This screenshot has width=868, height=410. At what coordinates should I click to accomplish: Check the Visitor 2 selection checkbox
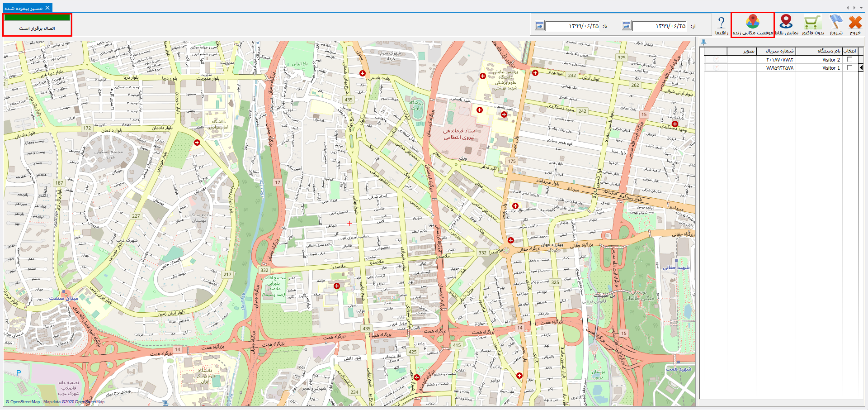849,60
